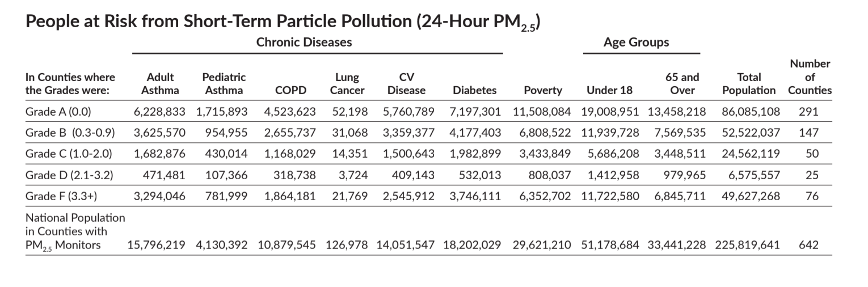Select the Grade B (0.3-0.9) row label
The image size is (868, 287).
[x=70, y=132]
